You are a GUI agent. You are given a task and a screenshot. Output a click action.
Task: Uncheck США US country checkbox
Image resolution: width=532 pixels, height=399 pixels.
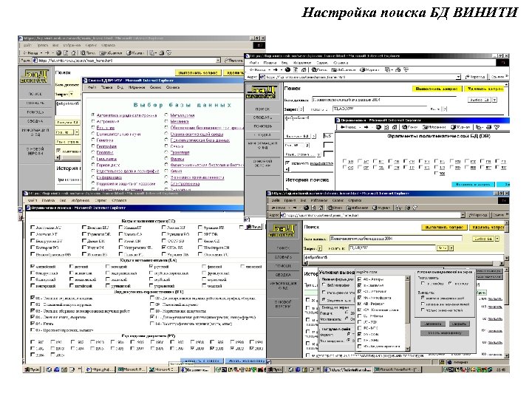(x=164, y=248)
